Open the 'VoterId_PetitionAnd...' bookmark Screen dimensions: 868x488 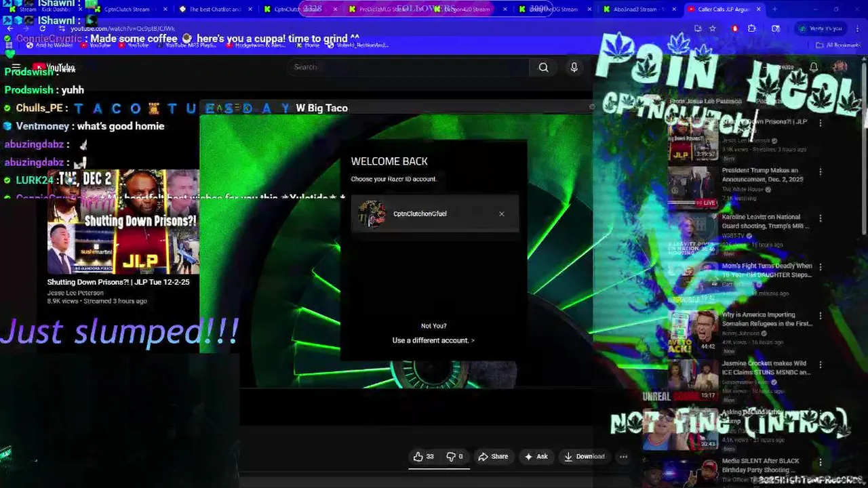[358, 45]
